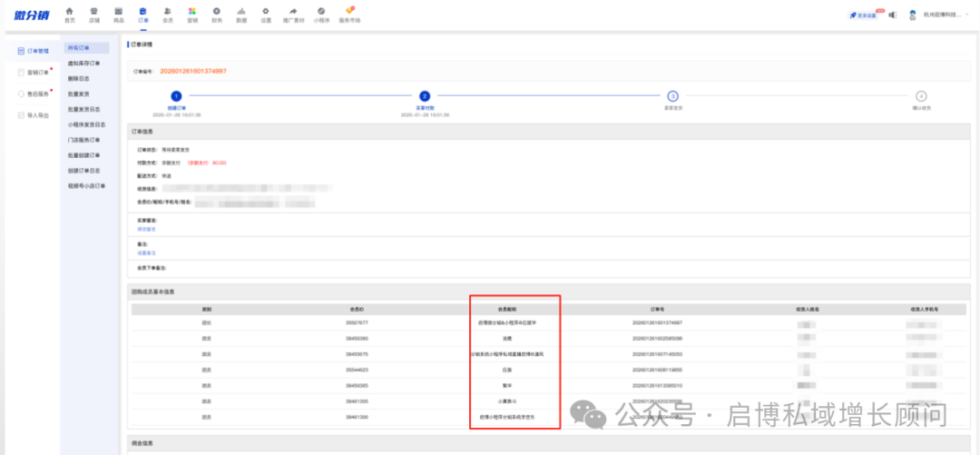The height and width of the screenshot is (455, 980).
Task: Open 虚拟库存订单 in the submenu
Action: coord(83,63)
